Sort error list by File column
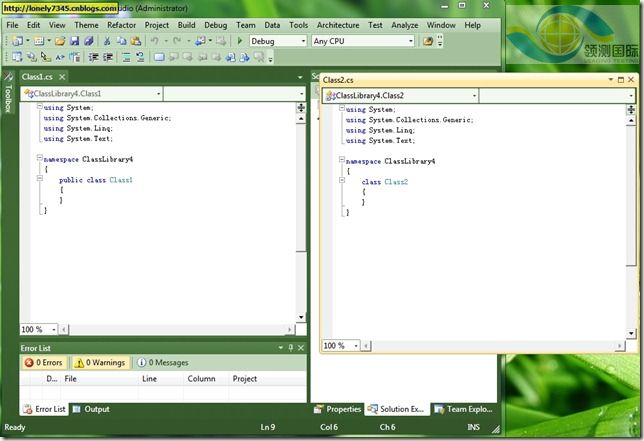 click(x=71, y=379)
